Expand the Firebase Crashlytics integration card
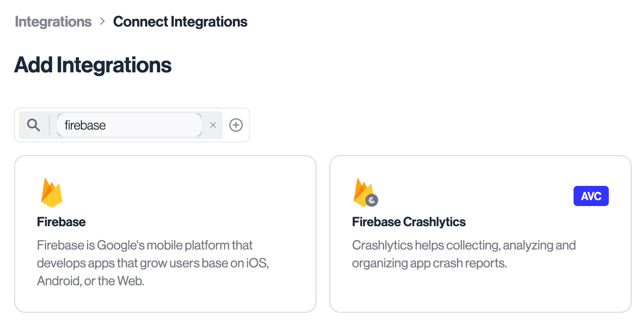 [x=480, y=234]
